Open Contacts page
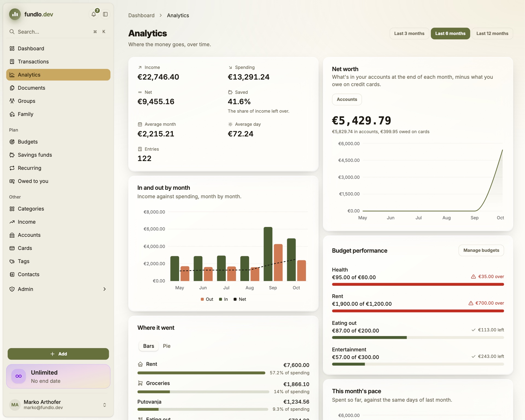 [58, 274]
